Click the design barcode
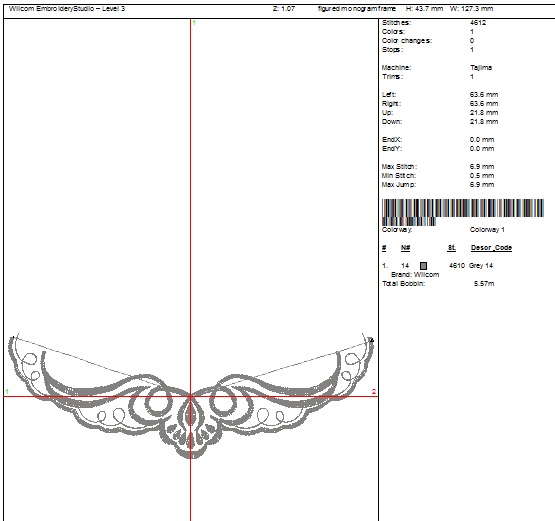The height and width of the screenshot is (521, 555). point(463,212)
